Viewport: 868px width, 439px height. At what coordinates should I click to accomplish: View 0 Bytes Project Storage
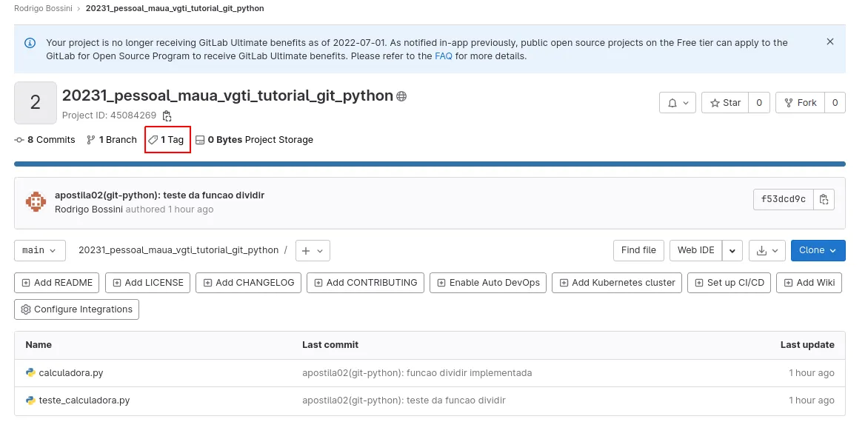pyautogui.click(x=255, y=140)
